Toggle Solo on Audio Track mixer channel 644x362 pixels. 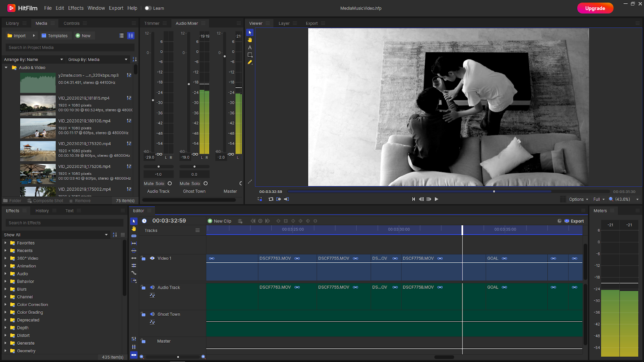tap(160, 183)
